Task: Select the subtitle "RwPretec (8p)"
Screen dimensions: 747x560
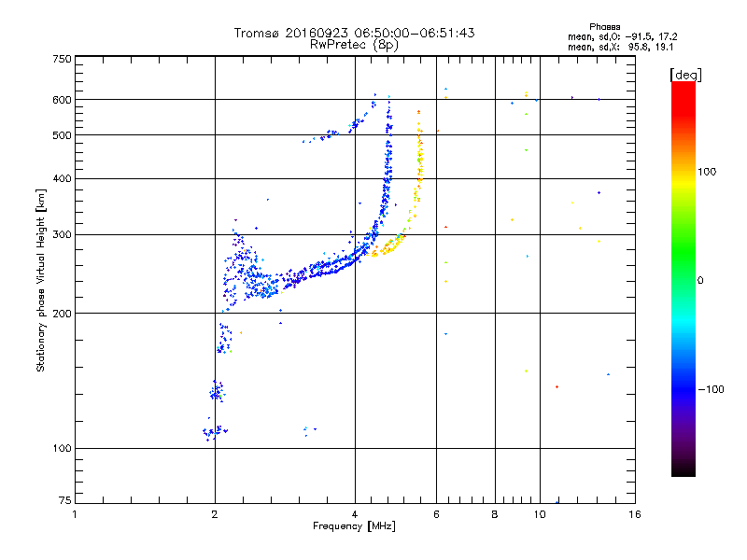Action: [354, 45]
